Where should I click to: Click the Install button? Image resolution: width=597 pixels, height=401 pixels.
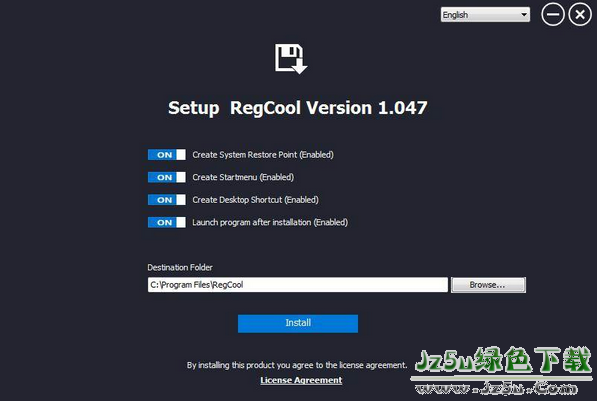pyautogui.click(x=298, y=323)
